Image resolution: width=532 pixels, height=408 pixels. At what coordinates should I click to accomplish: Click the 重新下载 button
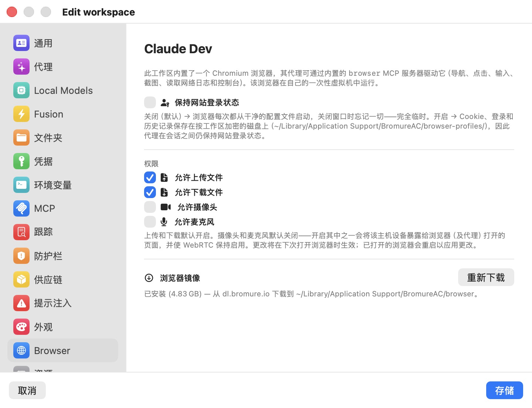pos(486,278)
